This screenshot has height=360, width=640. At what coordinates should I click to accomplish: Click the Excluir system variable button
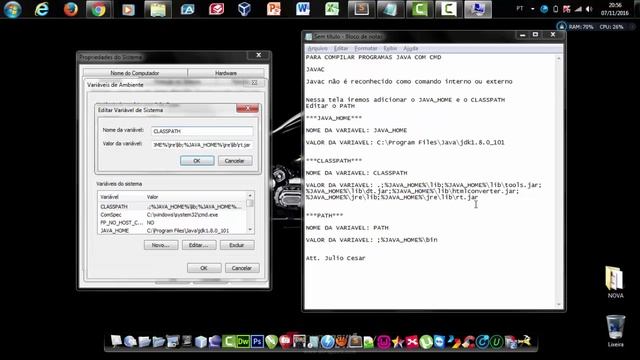[x=237, y=245]
